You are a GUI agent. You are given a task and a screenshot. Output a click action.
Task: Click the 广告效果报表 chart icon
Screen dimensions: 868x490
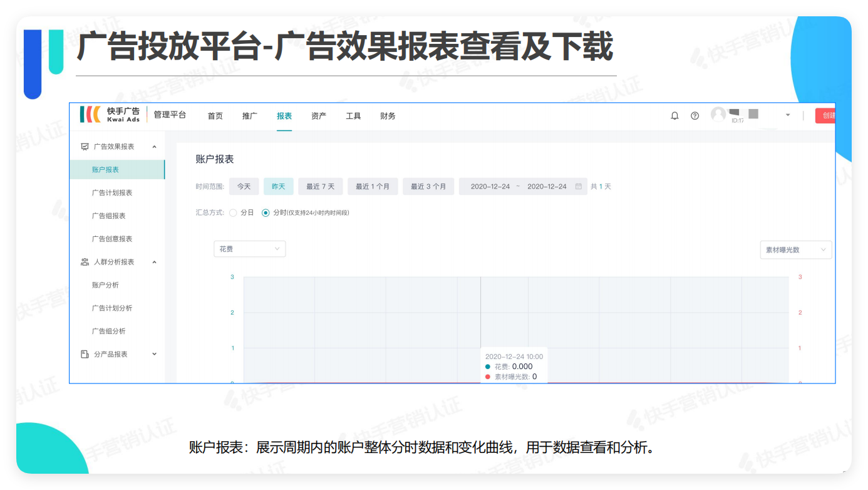[85, 147]
